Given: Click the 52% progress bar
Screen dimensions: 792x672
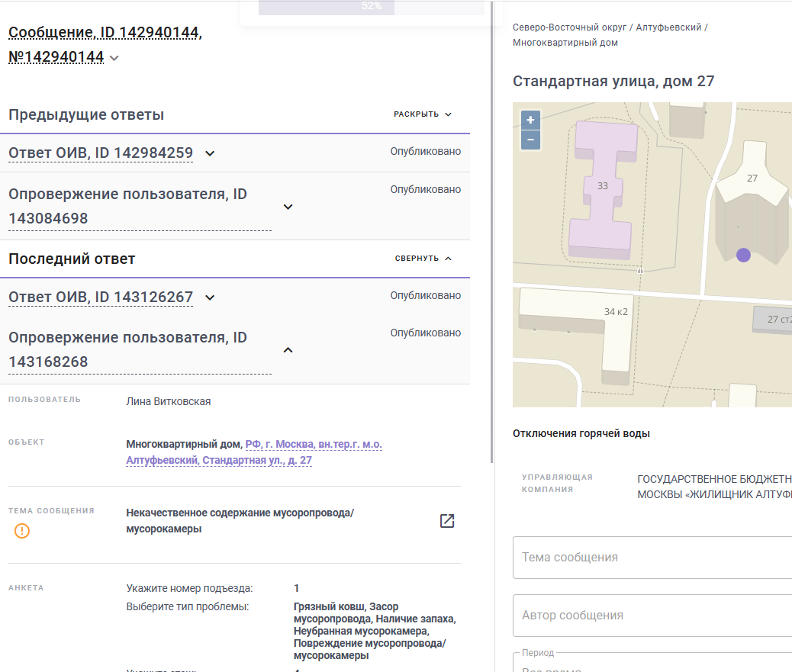Looking at the screenshot, I should 372,7.
